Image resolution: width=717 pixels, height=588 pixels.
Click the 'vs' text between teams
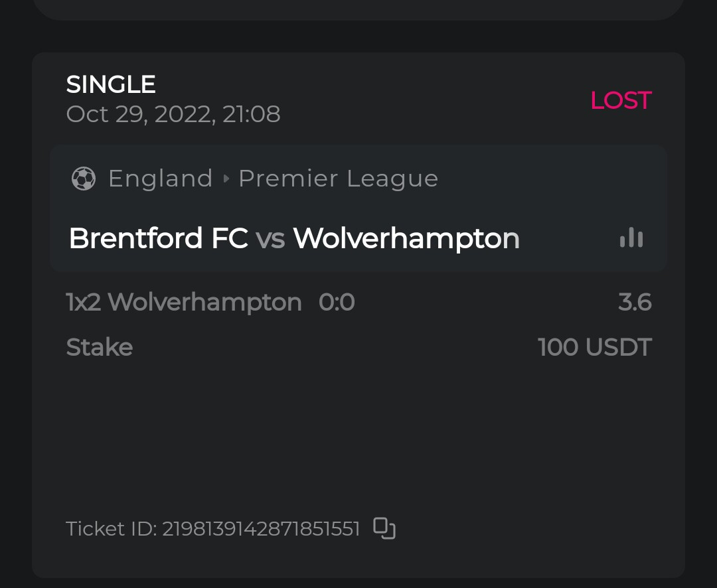click(270, 239)
